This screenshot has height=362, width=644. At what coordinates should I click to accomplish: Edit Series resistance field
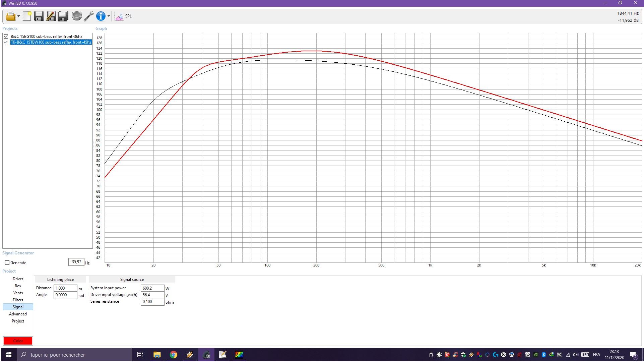point(152,302)
